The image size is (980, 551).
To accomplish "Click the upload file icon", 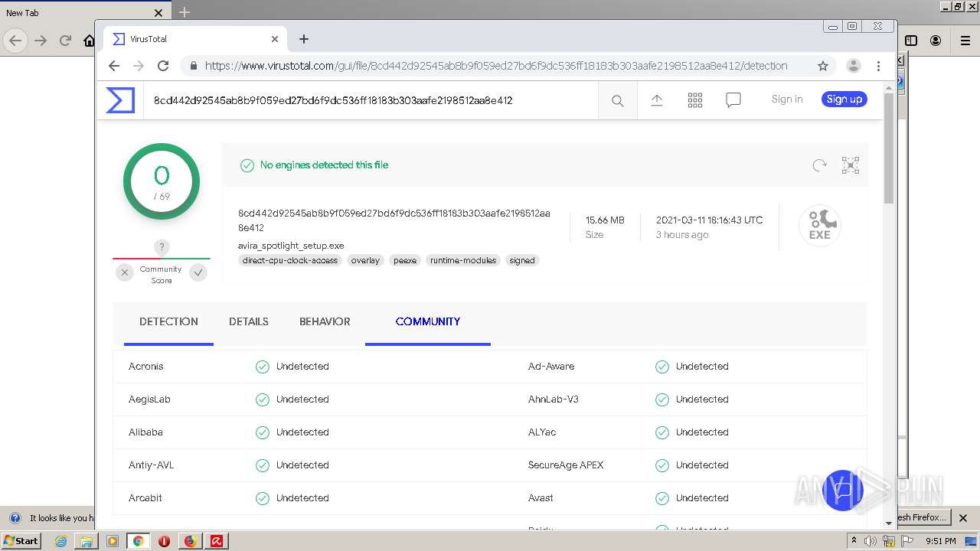I will point(657,100).
